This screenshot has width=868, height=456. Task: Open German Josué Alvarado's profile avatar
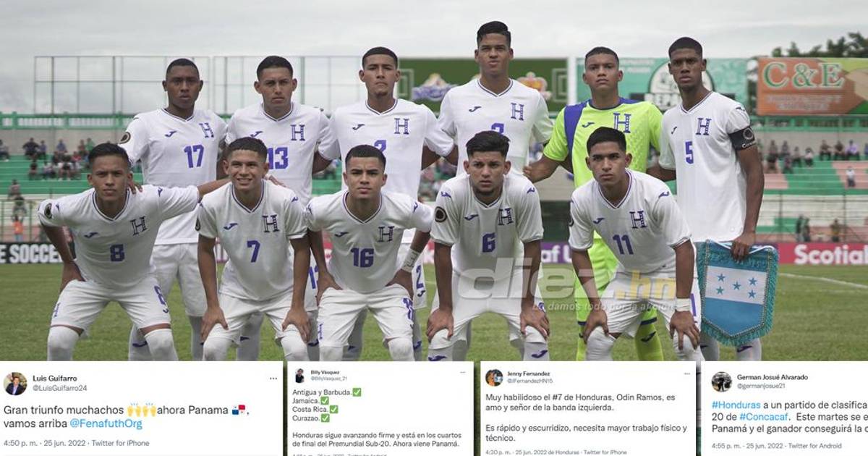pos(721,381)
